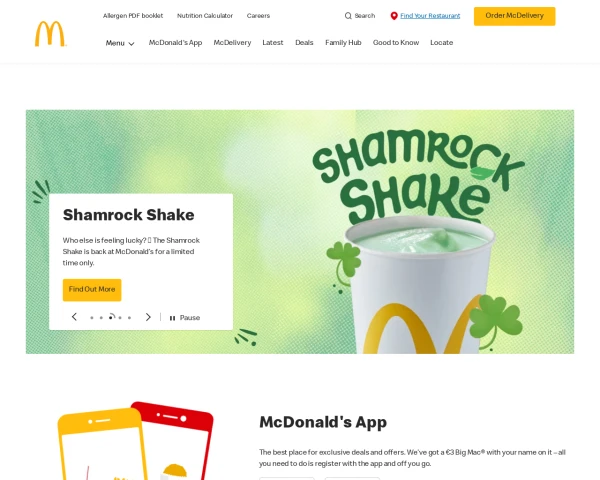Click the chevron next to Menu
The image size is (600, 480).
131,44
